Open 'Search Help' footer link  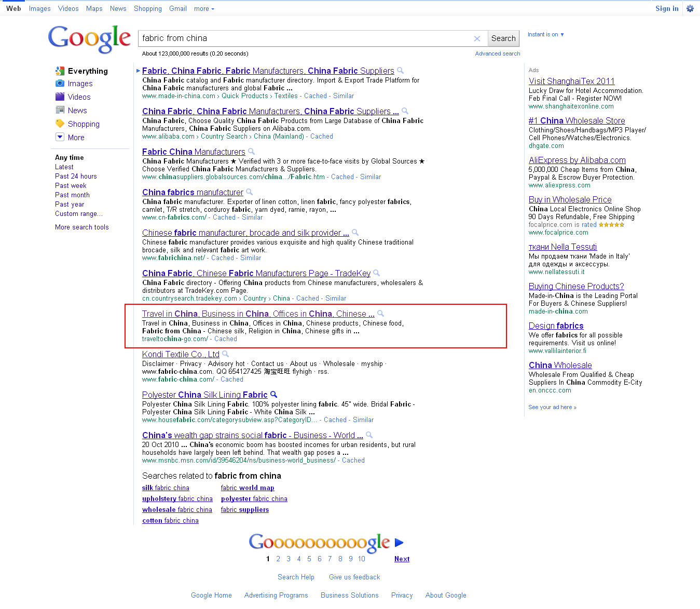pyautogui.click(x=296, y=577)
